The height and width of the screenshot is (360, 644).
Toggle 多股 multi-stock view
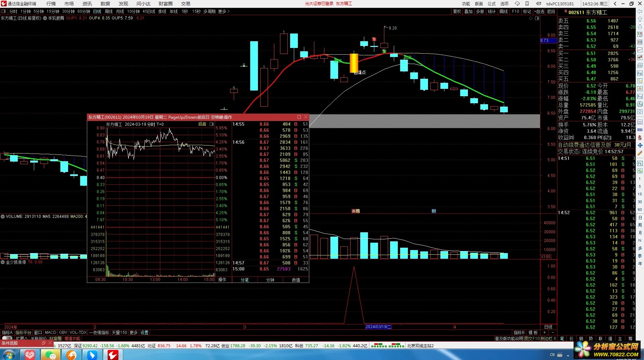pos(480,11)
